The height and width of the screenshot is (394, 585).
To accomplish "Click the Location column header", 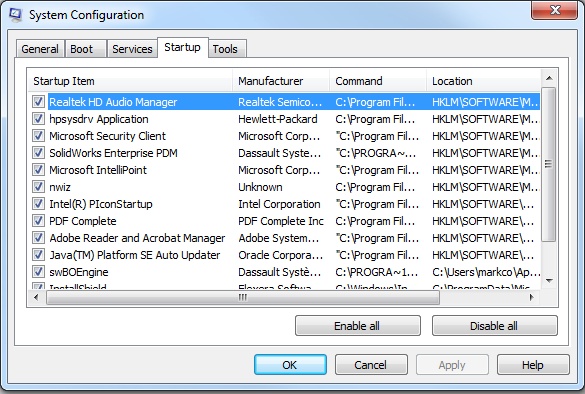I will click(484, 81).
